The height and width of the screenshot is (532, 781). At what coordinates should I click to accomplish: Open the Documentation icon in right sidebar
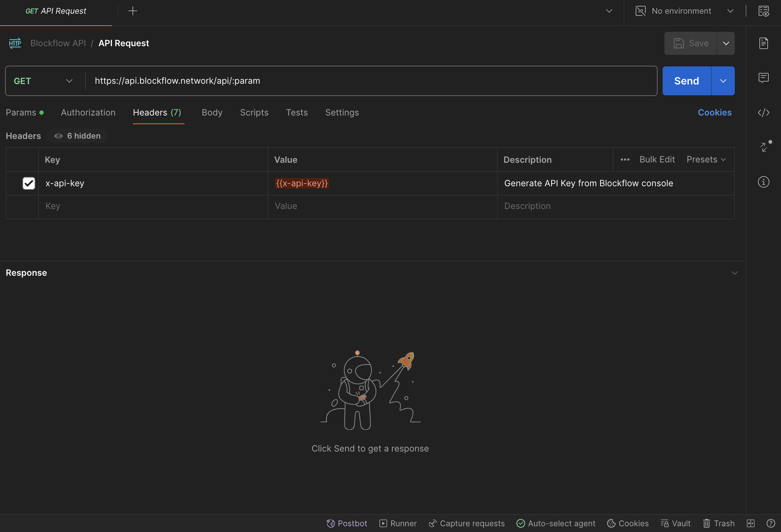tap(763, 43)
